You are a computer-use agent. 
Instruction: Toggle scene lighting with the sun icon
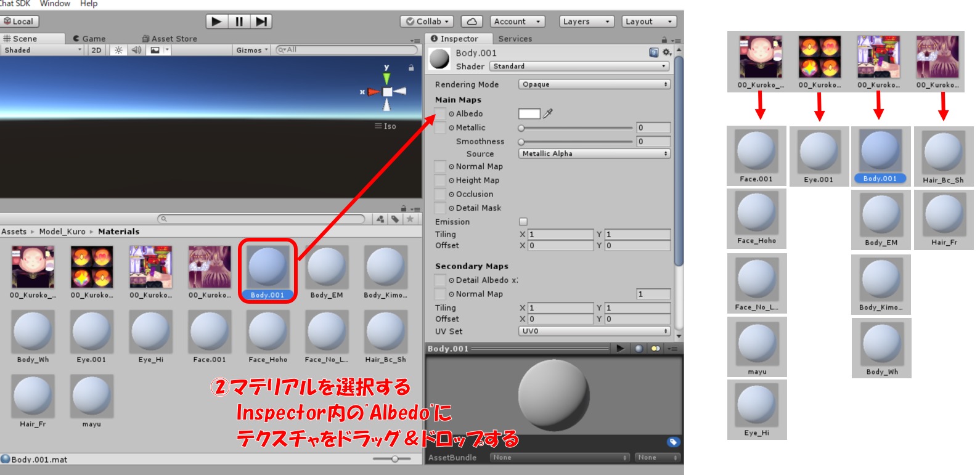coord(118,50)
